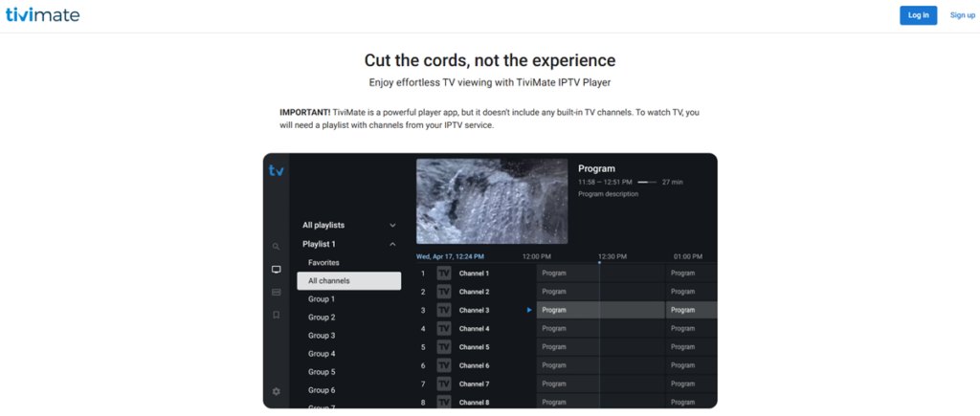Expand the All playlists chevron
This screenshot has width=980, height=416.
tap(392, 226)
